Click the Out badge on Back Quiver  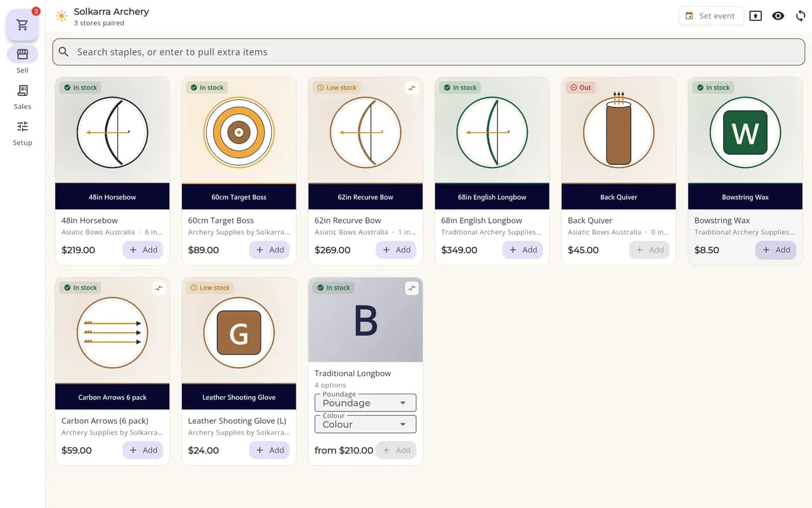[580, 88]
